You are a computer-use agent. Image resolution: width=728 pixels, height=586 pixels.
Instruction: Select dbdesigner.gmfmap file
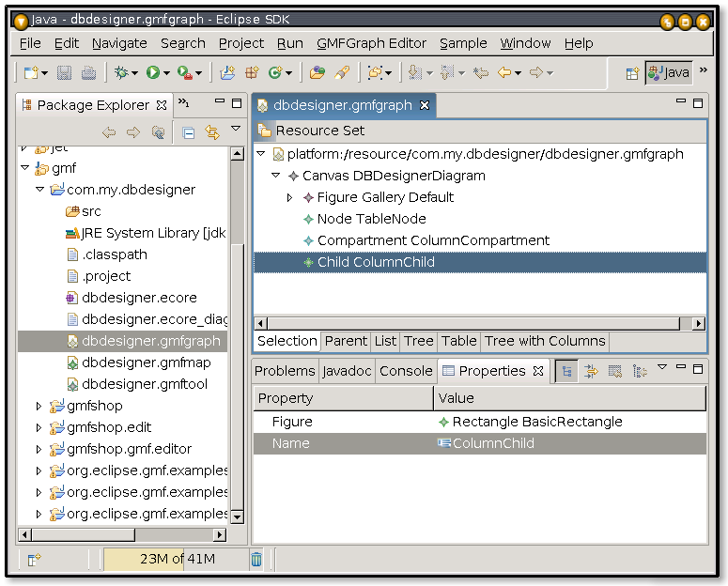pos(145,362)
